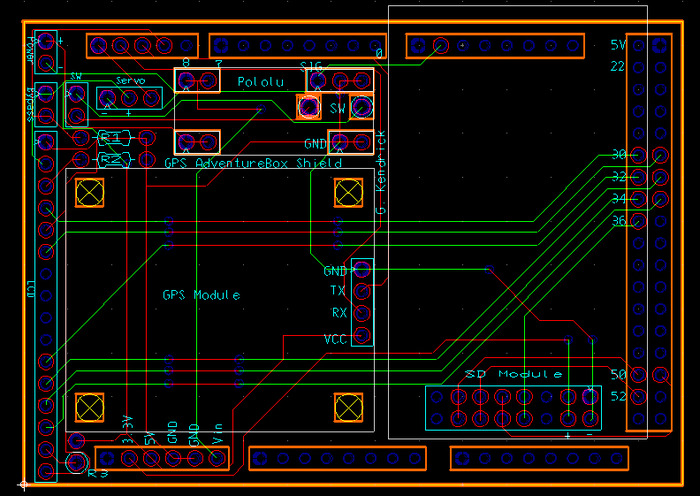Click the LCD header label
This screenshot has height=496, width=700.
pyautogui.click(x=31, y=291)
